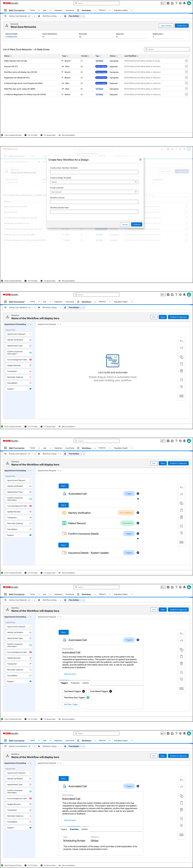Close the Create New Workflow dialog with X
The width and height of the screenshot is (193, 868).
(x=140, y=160)
